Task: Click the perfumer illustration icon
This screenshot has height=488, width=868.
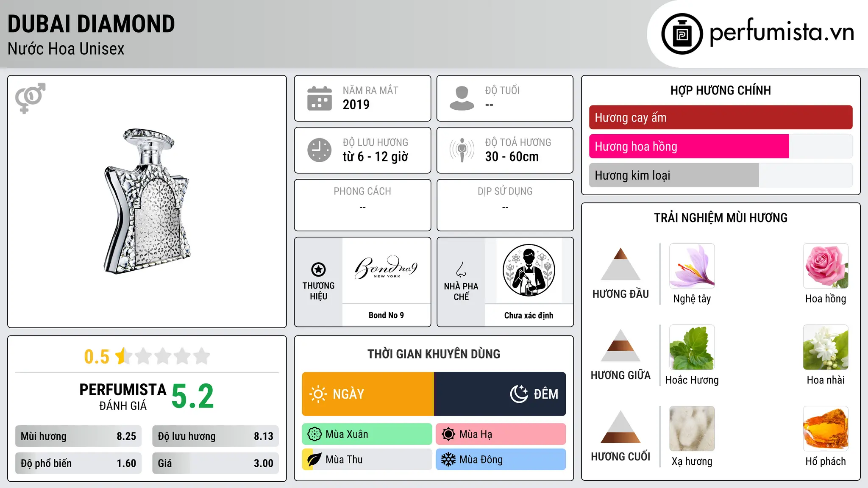Action: click(x=529, y=270)
